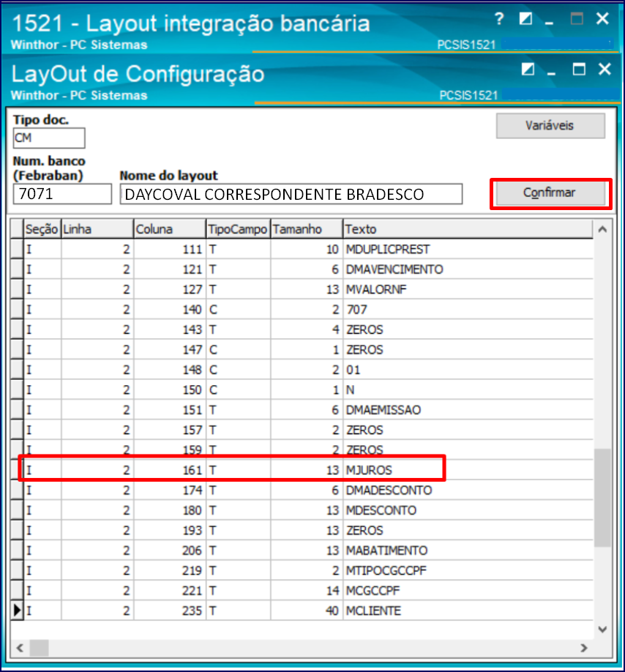Click the Coluna cell with value 206
Viewport: 625px width, 672px height.
(170, 550)
